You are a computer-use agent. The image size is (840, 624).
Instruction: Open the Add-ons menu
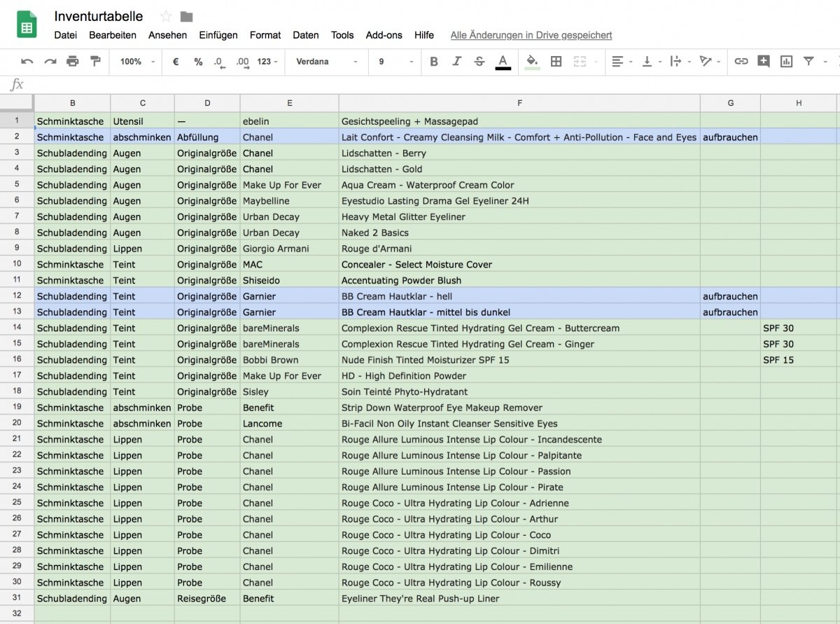(384, 35)
